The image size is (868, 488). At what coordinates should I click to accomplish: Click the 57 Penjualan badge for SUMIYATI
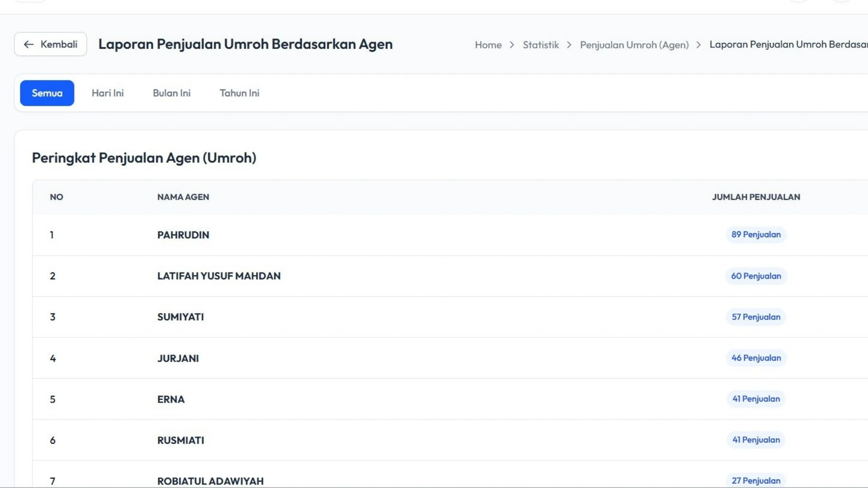point(756,317)
